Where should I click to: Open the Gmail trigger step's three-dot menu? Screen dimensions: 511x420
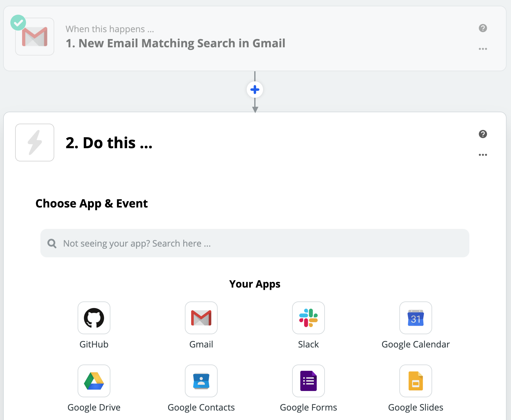coord(483,49)
